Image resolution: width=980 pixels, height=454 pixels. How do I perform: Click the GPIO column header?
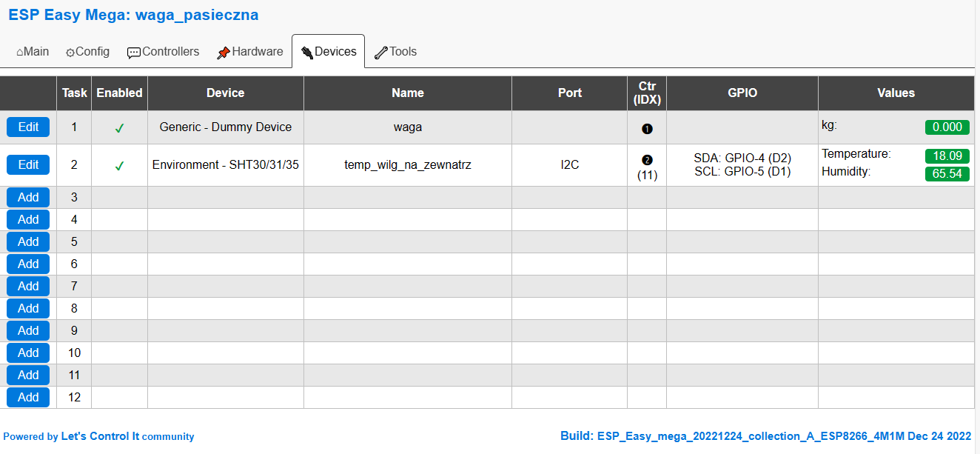pos(742,93)
